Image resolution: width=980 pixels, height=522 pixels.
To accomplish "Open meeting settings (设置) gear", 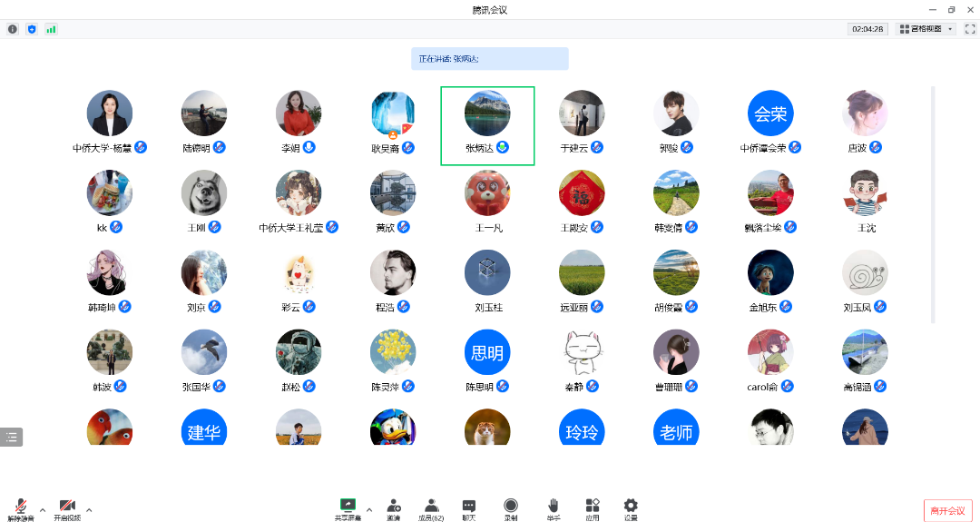I will [631, 507].
